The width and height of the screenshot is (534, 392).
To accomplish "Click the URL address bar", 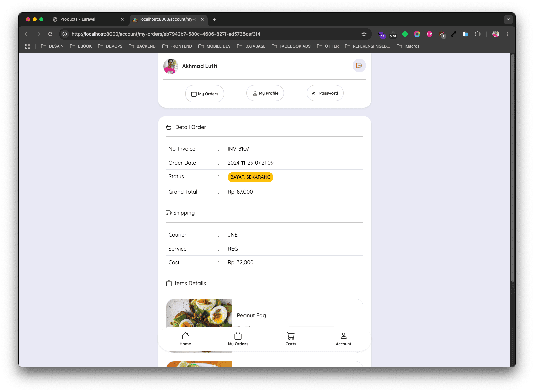I will tap(212, 34).
